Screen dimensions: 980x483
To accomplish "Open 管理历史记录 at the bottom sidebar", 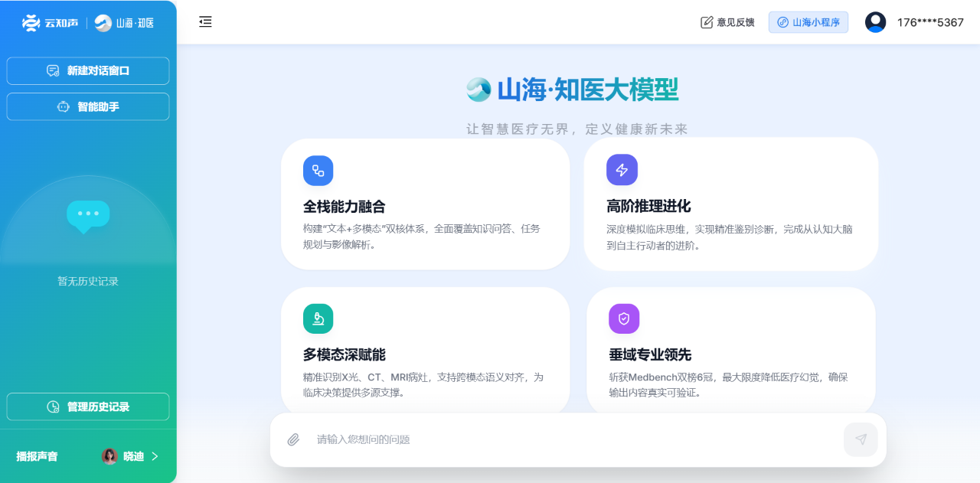I will [87, 406].
